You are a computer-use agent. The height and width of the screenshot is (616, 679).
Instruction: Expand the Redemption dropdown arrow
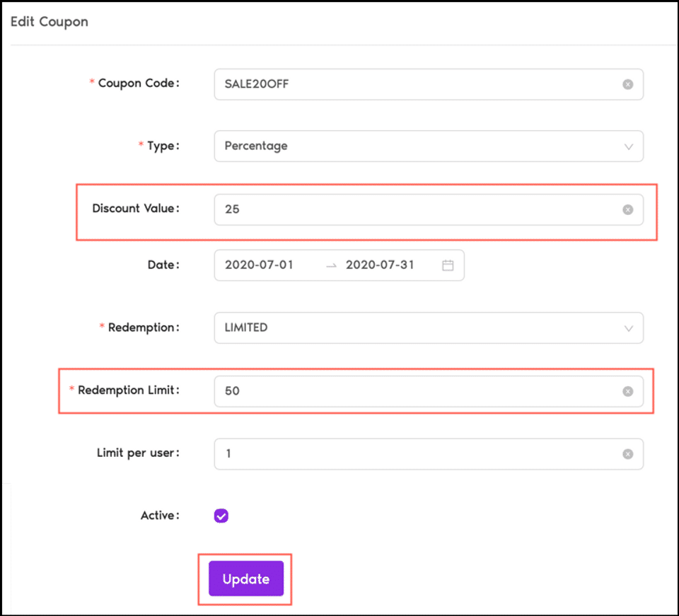click(628, 329)
